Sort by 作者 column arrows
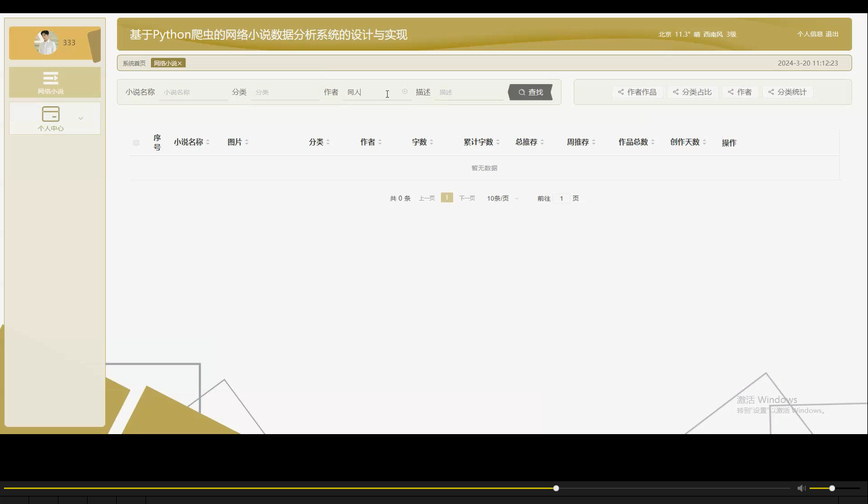The width and height of the screenshot is (868, 504). click(x=380, y=142)
